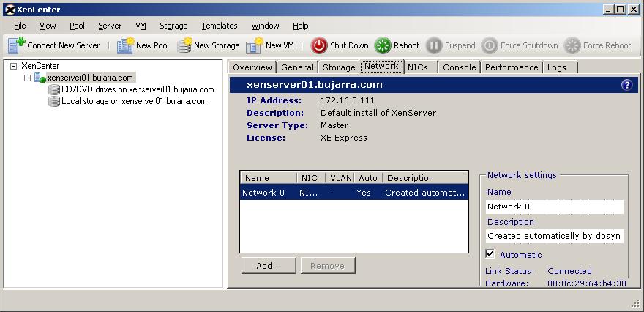Open the Help menu
Screen dimensions: 644x312
click(300, 26)
